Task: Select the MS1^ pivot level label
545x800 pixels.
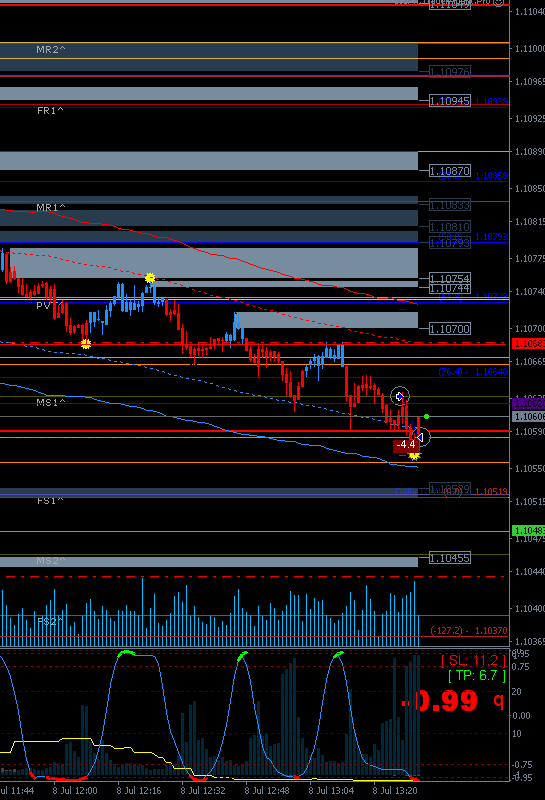Action: click(x=51, y=403)
